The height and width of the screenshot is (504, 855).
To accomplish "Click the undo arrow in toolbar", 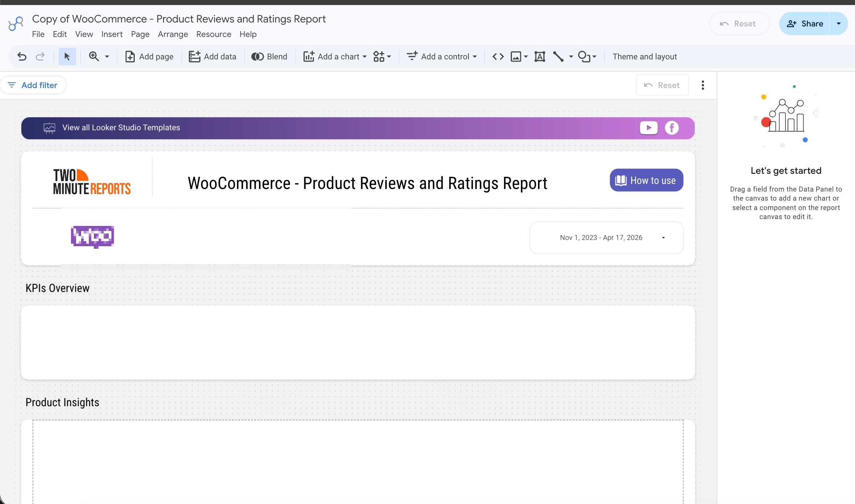I will point(22,56).
